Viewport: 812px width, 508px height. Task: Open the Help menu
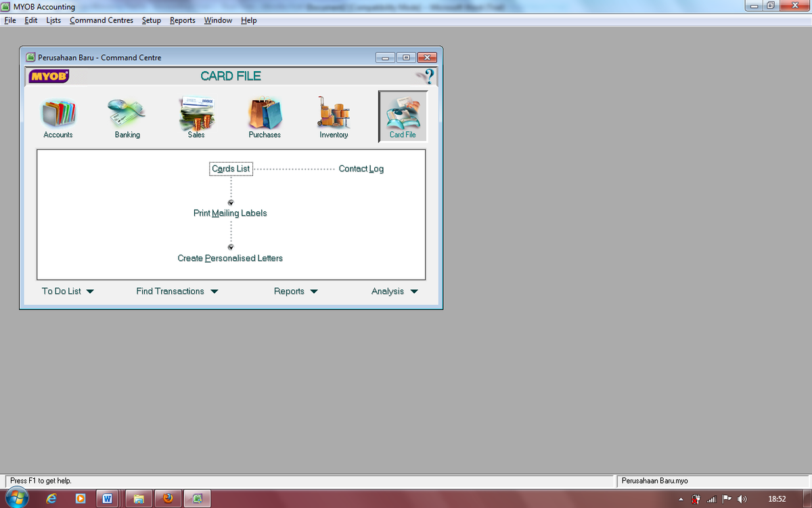coord(249,20)
